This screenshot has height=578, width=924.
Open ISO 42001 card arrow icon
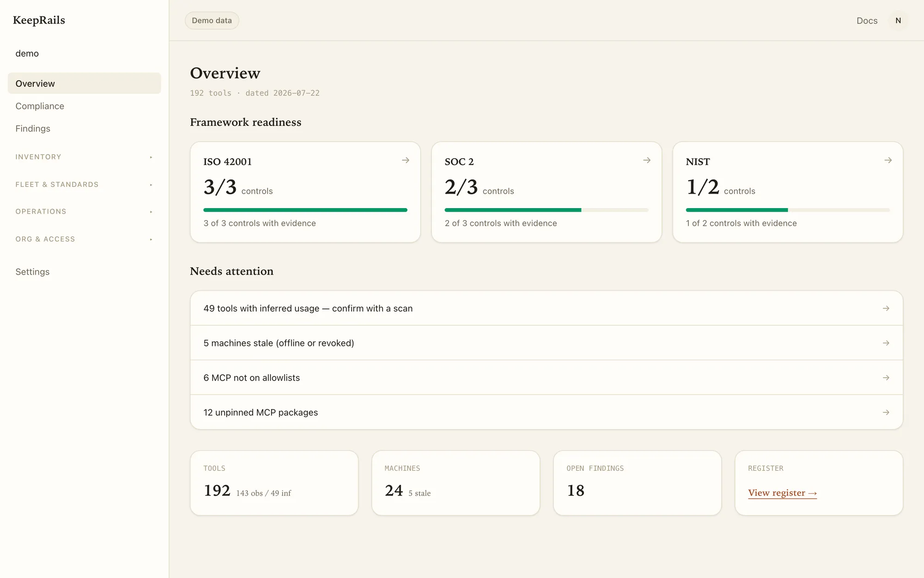point(405,160)
